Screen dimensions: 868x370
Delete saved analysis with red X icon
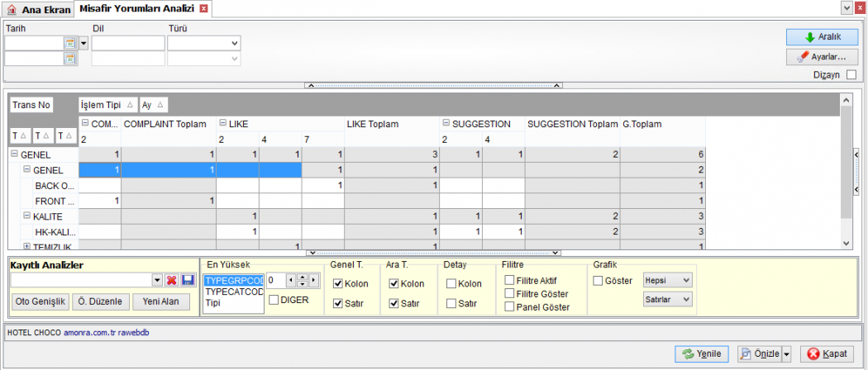(172, 281)
